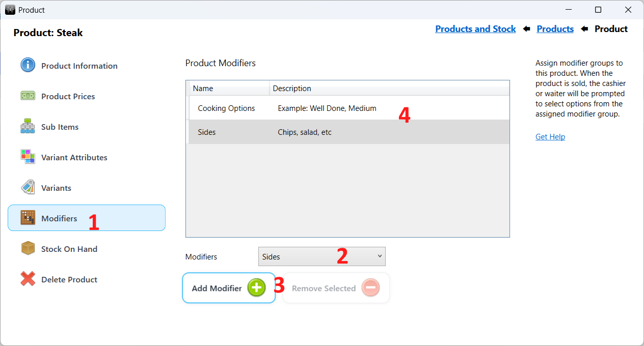Click the Remove Selected button label
Viewport: 644px width, 346px height.
(324, 288)
